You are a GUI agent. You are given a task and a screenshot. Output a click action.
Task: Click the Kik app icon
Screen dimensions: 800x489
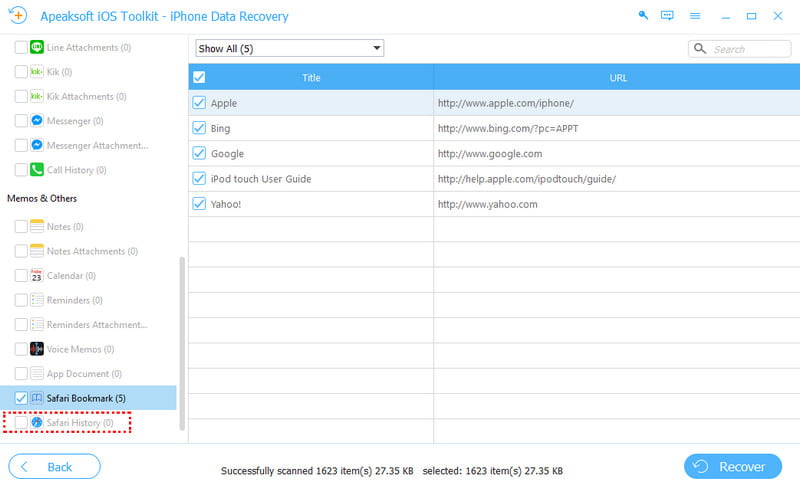(x=37, y=72)
